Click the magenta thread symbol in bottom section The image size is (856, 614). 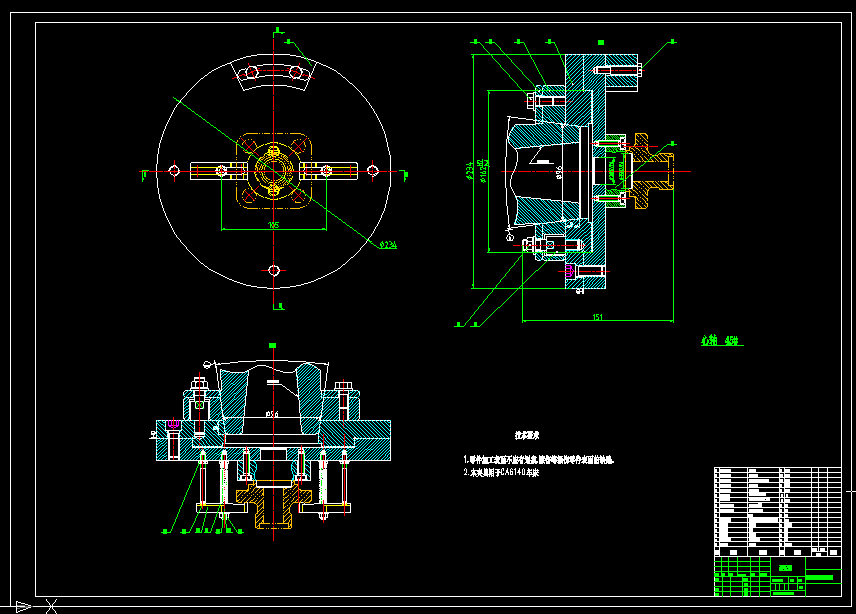pos(173,424)
